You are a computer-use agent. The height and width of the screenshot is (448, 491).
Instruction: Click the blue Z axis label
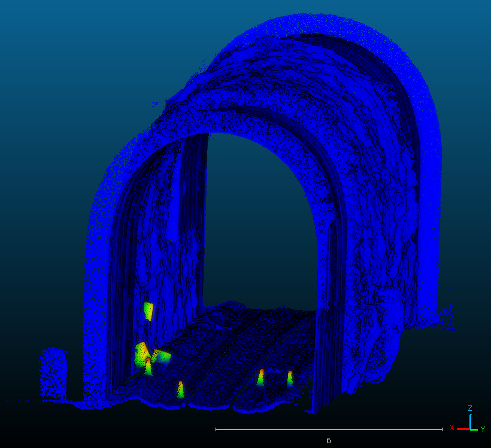point(470,408)
